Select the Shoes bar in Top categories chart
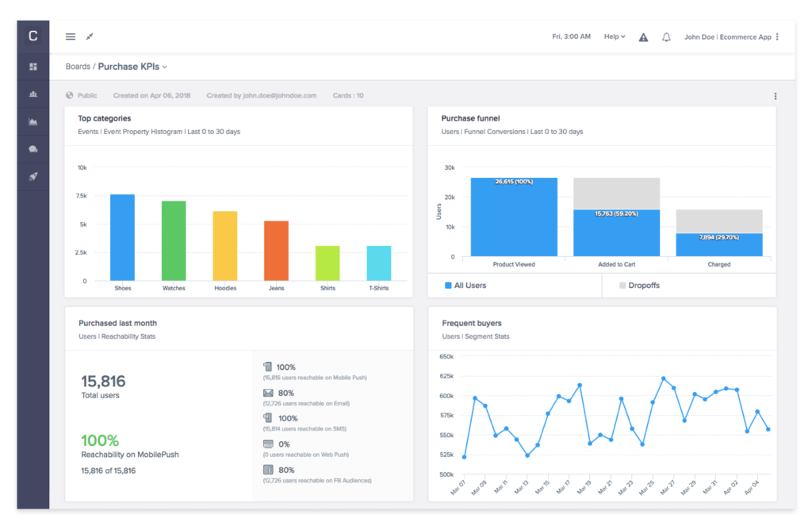 (x=122, y=236)
